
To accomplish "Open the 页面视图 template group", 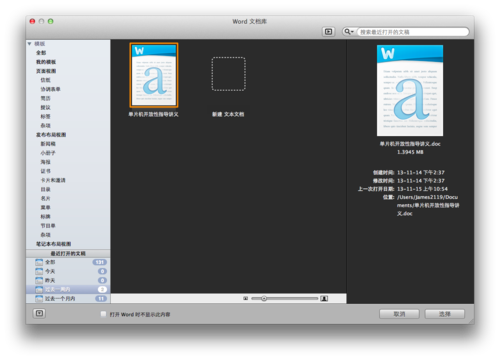I will (46, 71).
